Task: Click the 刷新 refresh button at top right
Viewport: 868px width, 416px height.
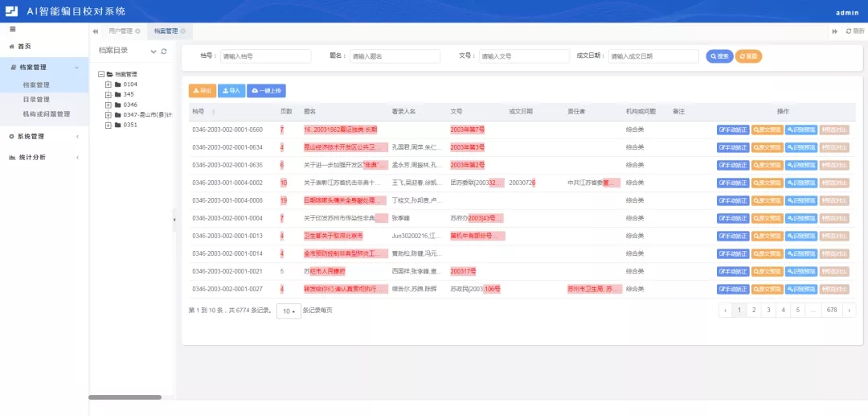Action: click(x=854, y=31)
